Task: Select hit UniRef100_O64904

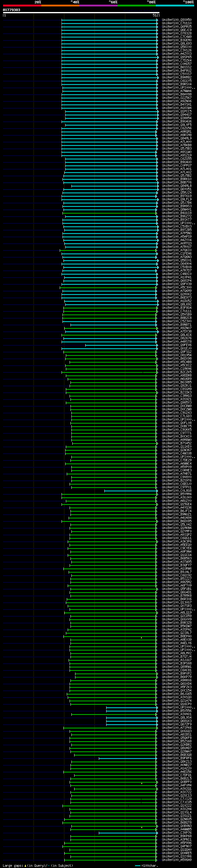Action: pos(177,264)
